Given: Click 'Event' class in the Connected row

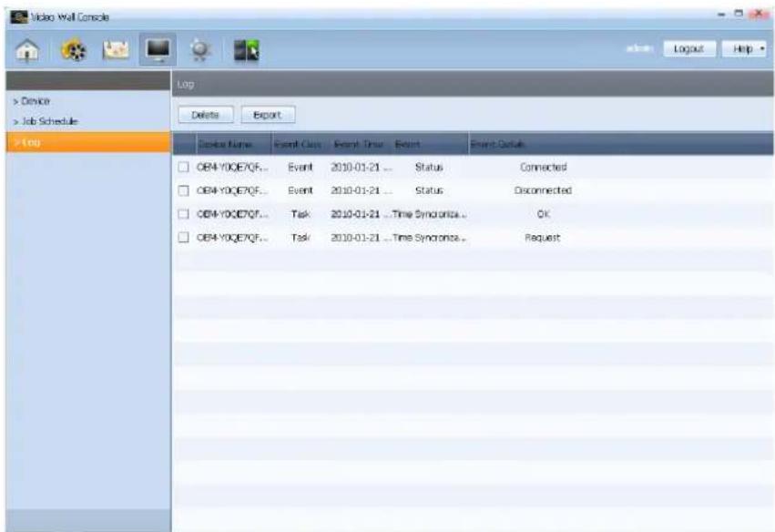Looking at the screenshot, I should (x=301, y=167).
